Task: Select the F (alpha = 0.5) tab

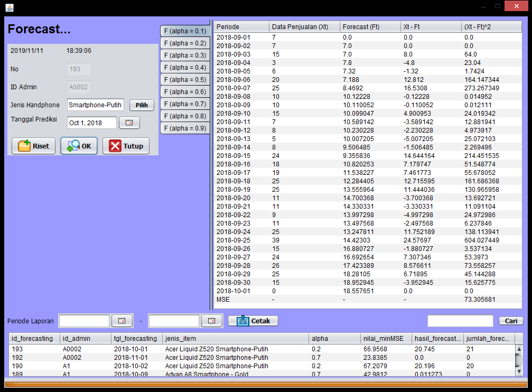Action: point(185,80)
